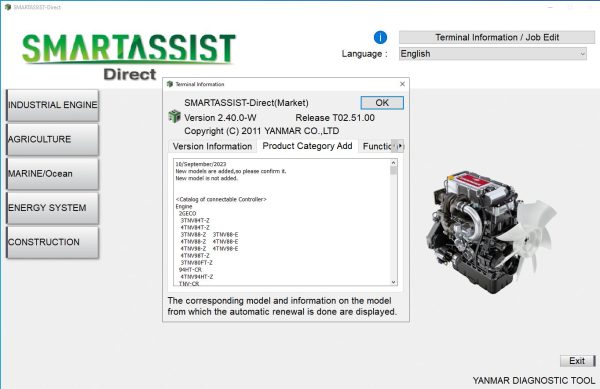
Task: Click the Yanmar copyright line
Action: (261, 131)
